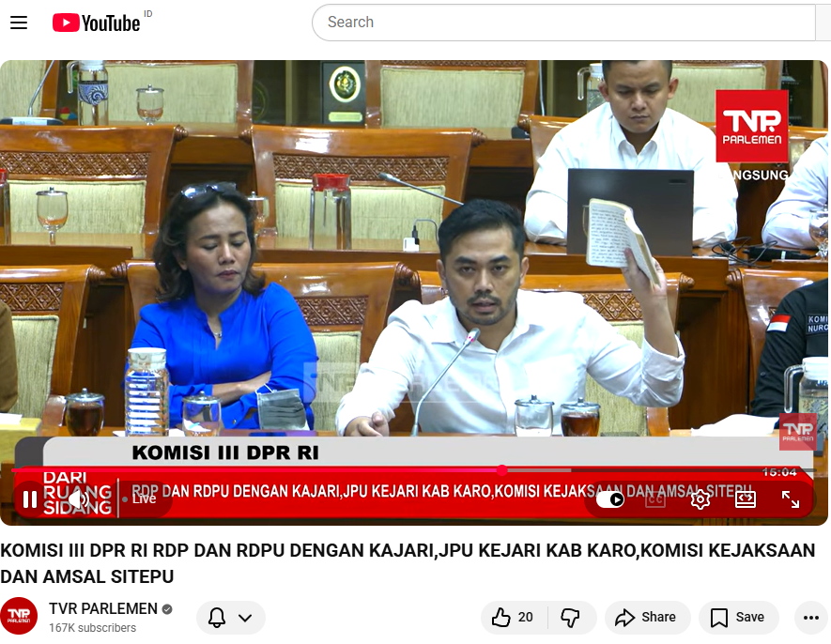Open more actions three-dot menu
The width and height of the screenshot is (831, 644).
tap(811, 617)
